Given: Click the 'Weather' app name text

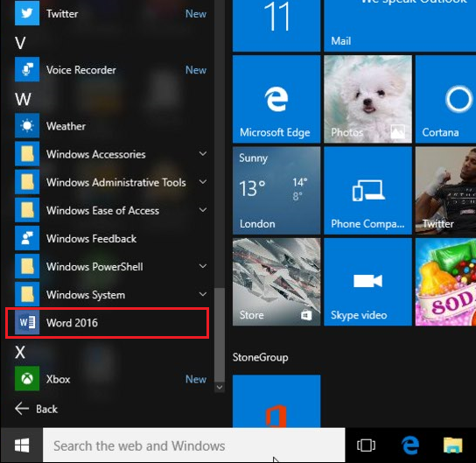Looking at the screenshot, I should [66, 126].
